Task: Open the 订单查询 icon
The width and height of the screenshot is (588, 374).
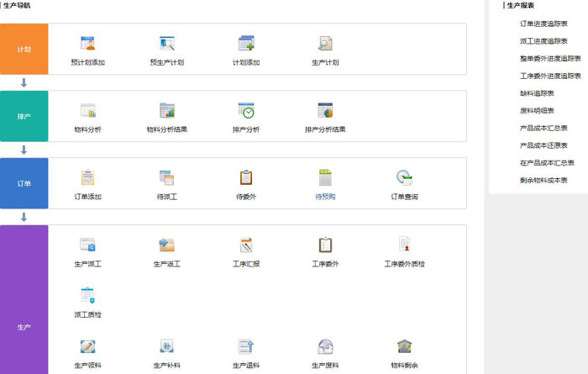Action: (x=404, y=178)
